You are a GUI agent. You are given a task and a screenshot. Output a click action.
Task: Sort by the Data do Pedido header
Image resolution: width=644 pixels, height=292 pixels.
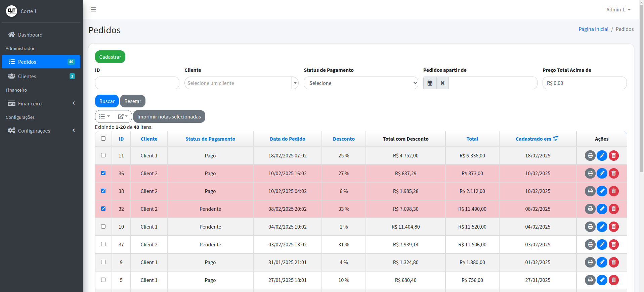[288, 139]
